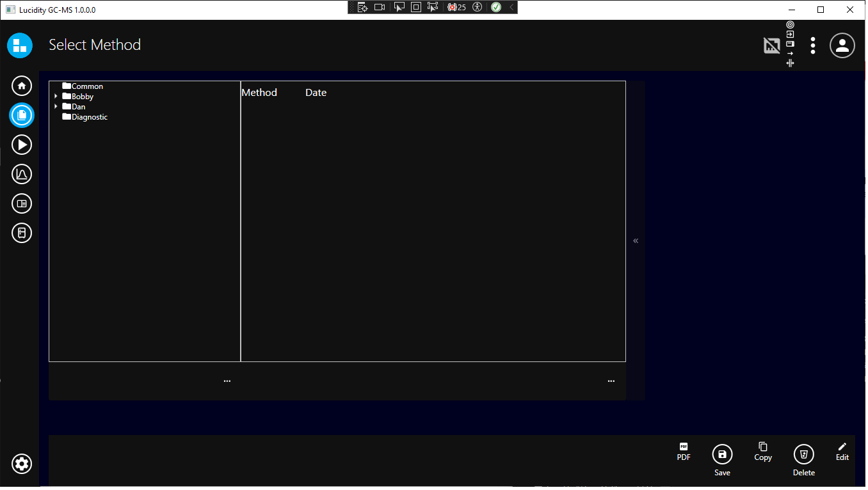Click the Home icon in the sidebar
This screenshot has width=868, height=490.
point(22,86)
